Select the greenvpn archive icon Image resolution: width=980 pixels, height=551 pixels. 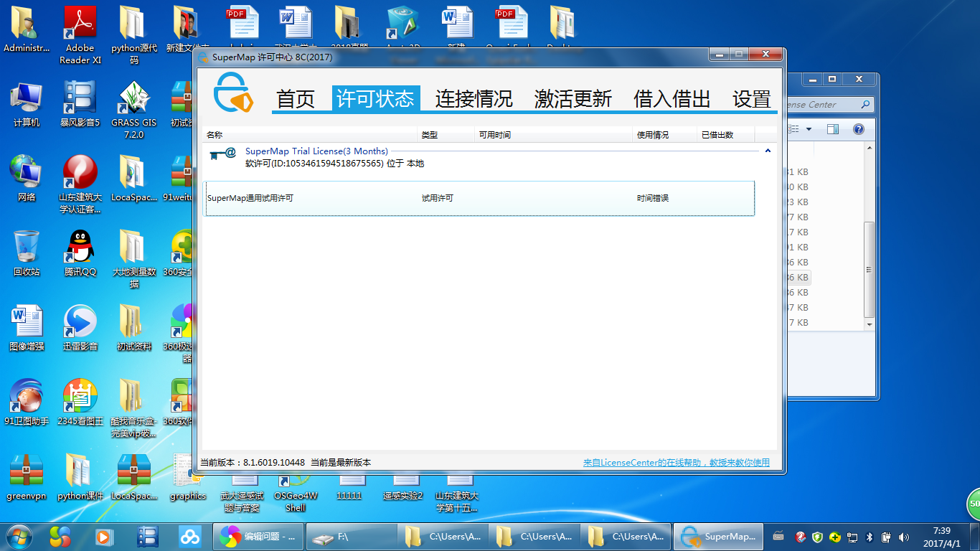(x=27, y=476)
